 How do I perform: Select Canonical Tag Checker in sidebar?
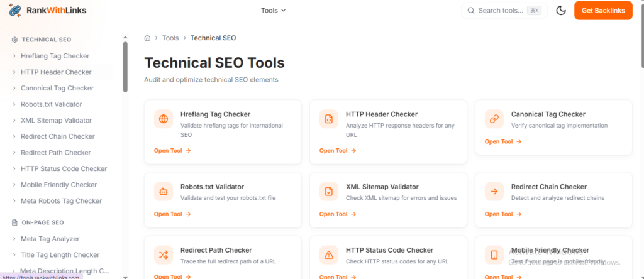pyautogui.click(x=57, y=88)
